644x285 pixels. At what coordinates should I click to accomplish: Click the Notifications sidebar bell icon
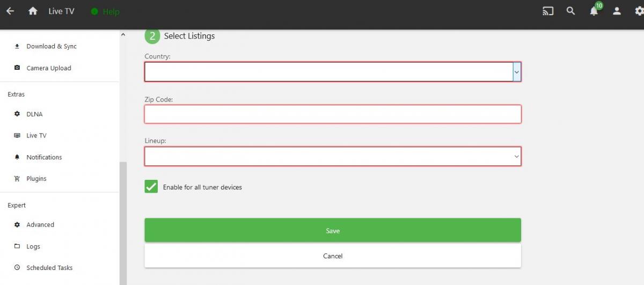click(x=17, y=157)
